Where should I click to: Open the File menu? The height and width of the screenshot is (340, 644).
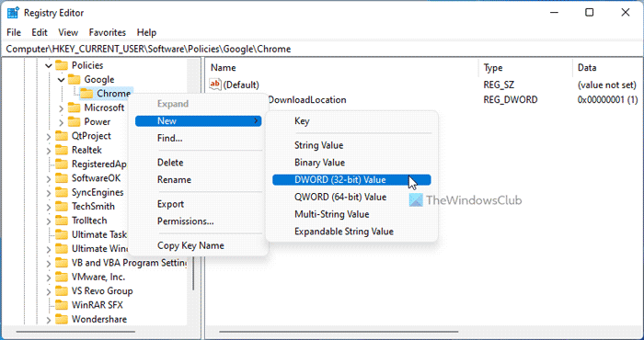coord(14,32)
